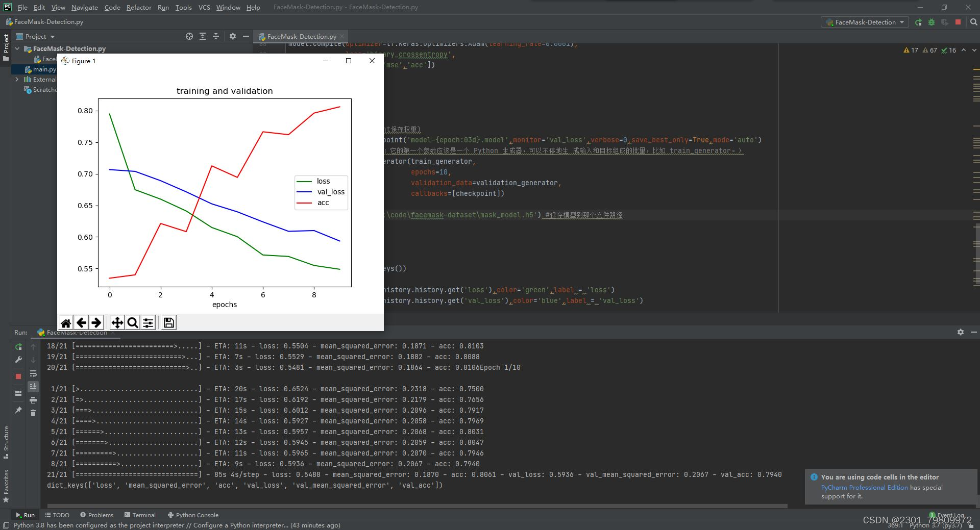Click the Home reset-view icon in Figure 1
Viewport: 980px width, 530px height.
pyautogui.click(x=66, y=323)
